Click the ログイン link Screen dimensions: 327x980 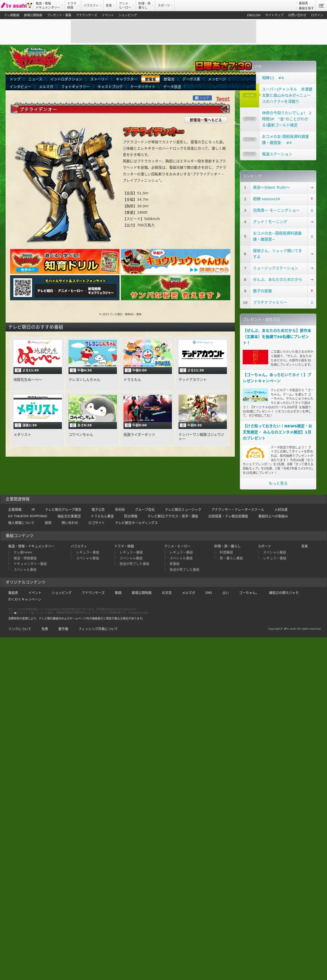point(317,15)
